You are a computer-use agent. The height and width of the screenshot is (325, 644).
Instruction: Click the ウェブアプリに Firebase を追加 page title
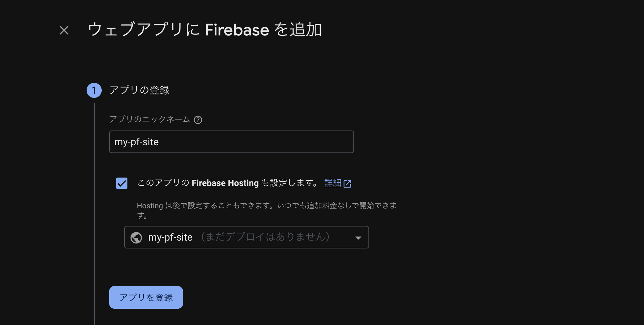pos(205,30)
